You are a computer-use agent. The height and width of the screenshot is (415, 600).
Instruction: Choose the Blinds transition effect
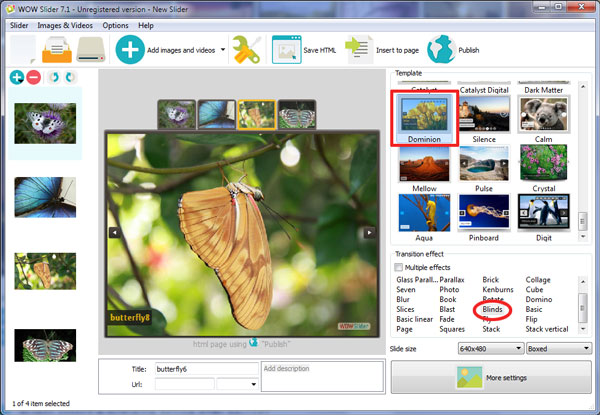click(492, 309)
